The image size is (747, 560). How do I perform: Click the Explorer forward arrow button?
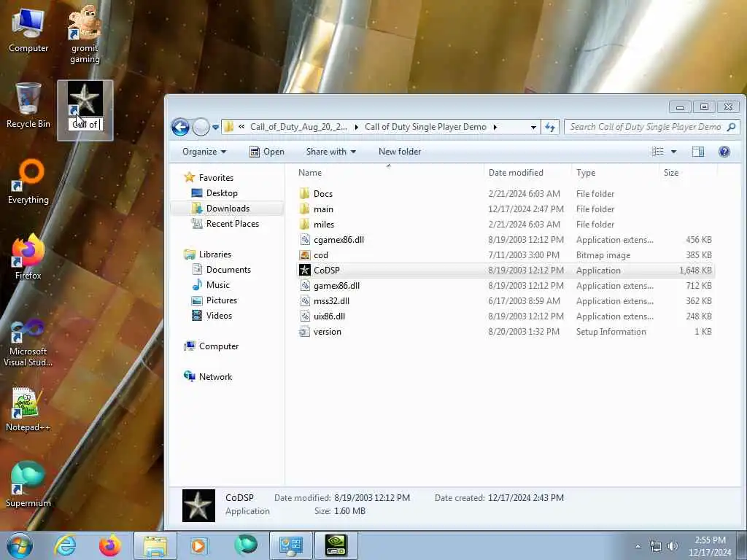(201, 127)
